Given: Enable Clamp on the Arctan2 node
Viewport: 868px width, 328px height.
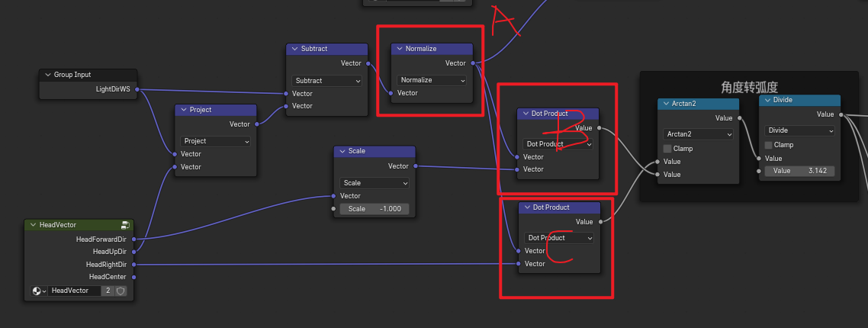Looking at the screenshot, I should coord(667,149).
